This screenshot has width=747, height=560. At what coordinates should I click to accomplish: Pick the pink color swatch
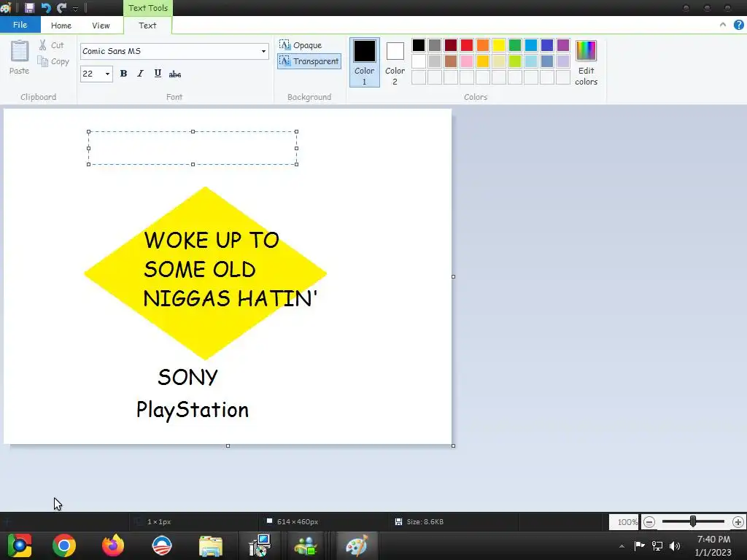[467, 61]
